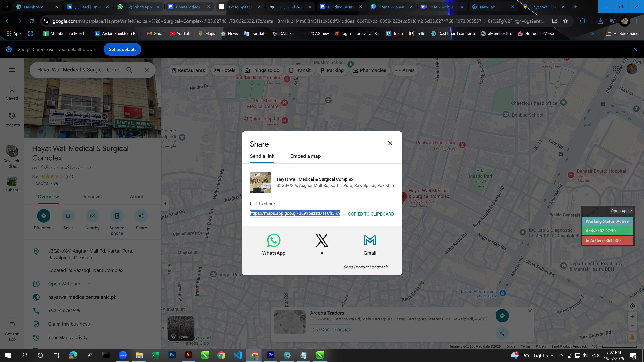Select the Send a link tab
Viewport: 644px width, 362px height.
[x=262, y=156]
